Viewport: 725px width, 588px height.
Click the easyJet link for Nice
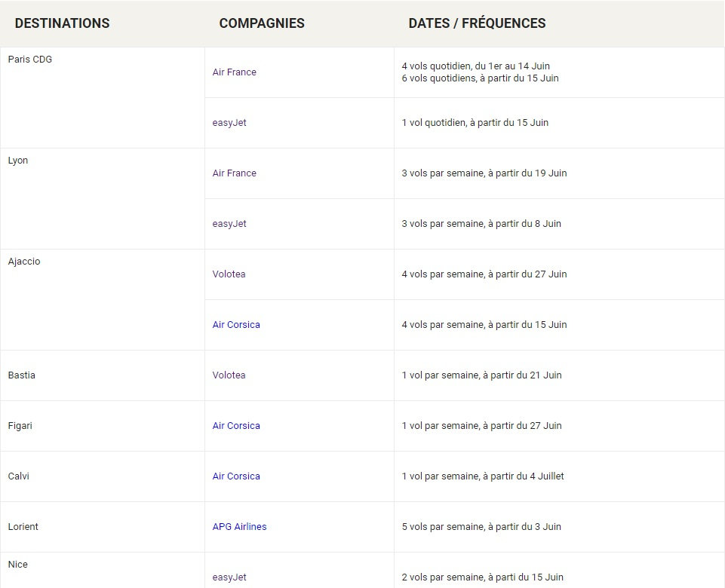[x=229, y=577]
